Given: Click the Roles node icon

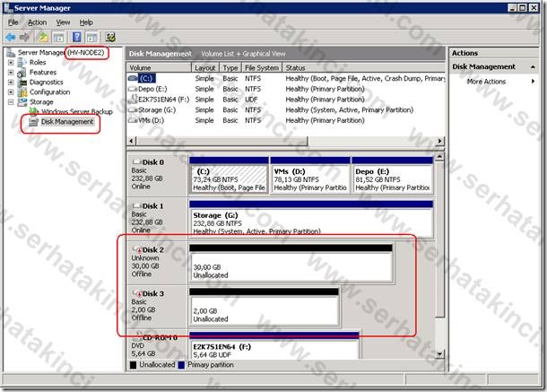Looking at the screenshot, I should click(x=22, y=63).
